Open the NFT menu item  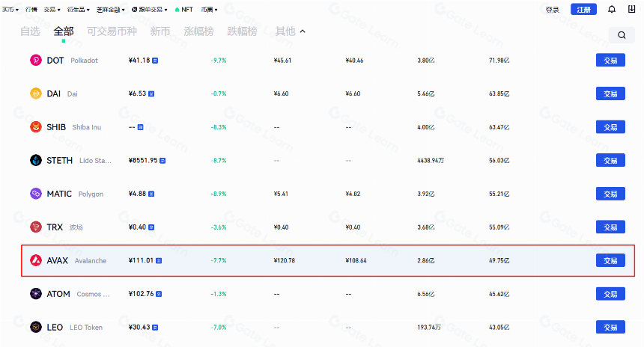[183, 10]
